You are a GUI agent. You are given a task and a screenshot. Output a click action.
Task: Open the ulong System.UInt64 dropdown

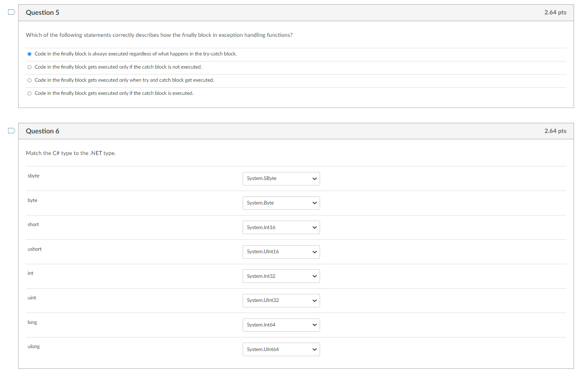281,349
